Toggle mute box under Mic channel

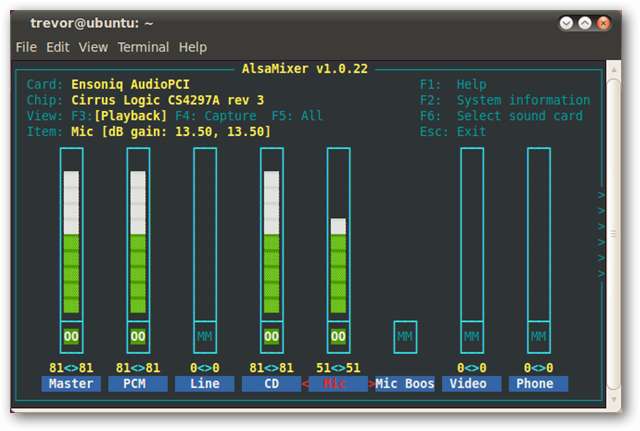(x=338, y=337)
